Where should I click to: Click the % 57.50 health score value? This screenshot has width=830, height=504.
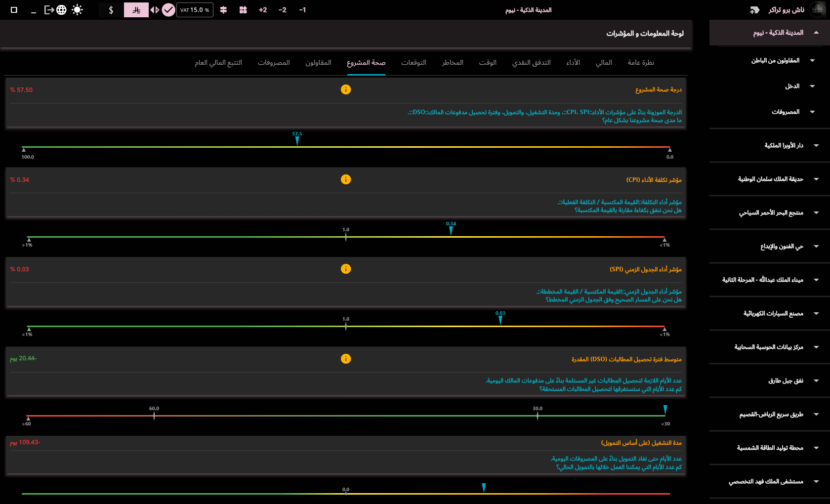[x=21, y=90]
